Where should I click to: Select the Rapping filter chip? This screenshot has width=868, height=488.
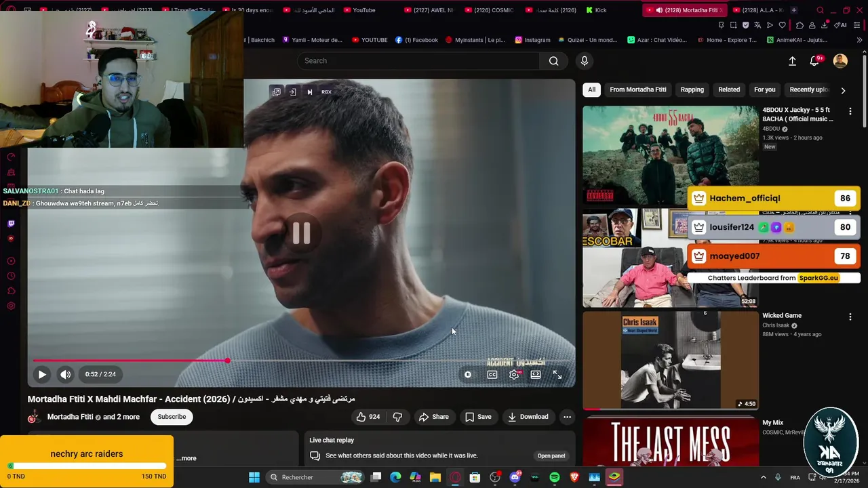692,89
